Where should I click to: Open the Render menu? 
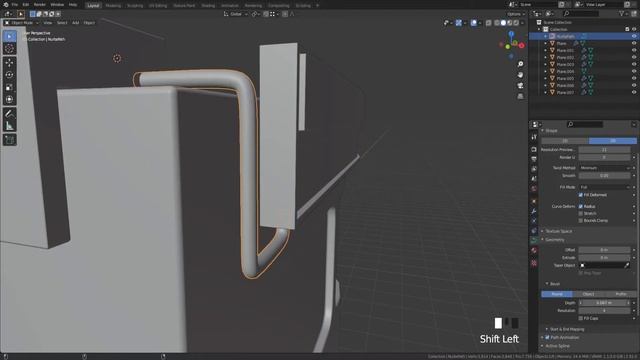click(x=40, y=5)
